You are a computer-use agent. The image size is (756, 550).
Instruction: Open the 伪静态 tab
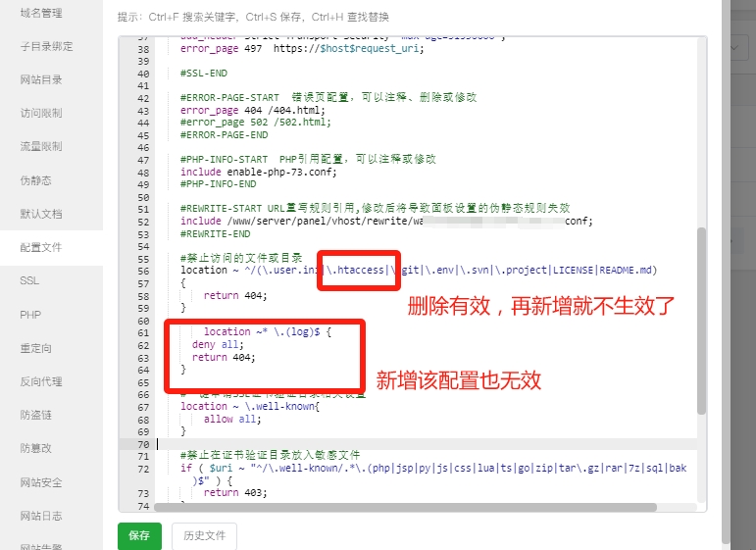(35, 180)
